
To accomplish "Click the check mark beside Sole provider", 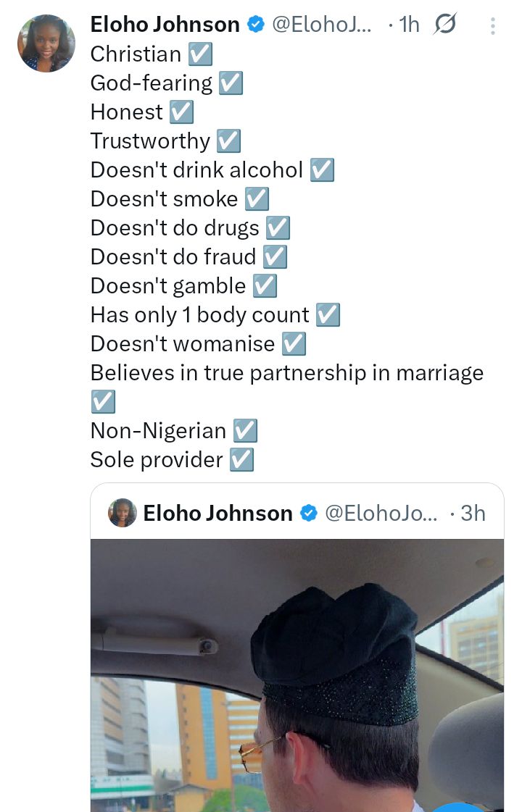I will 241,460.
